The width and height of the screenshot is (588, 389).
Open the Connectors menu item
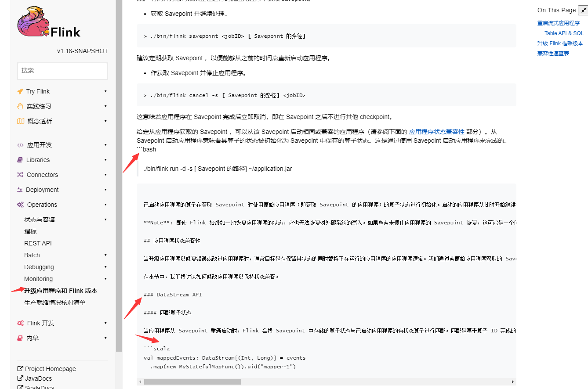point(42,175)
